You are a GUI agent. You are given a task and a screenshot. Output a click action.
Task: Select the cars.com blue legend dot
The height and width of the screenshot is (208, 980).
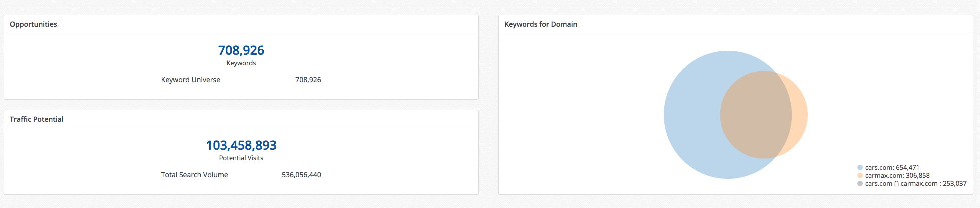pyautogui.click(x=860, y=168)
